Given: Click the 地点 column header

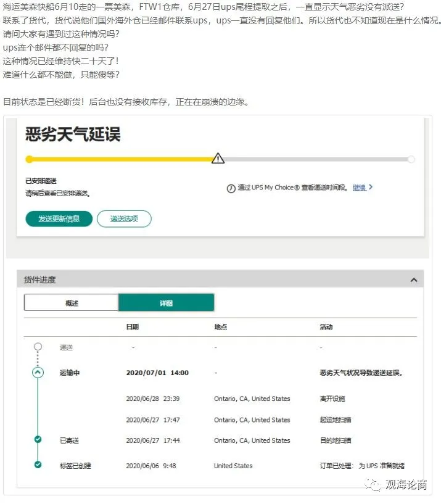Looking at the screenshot, I should coord(221,327).
